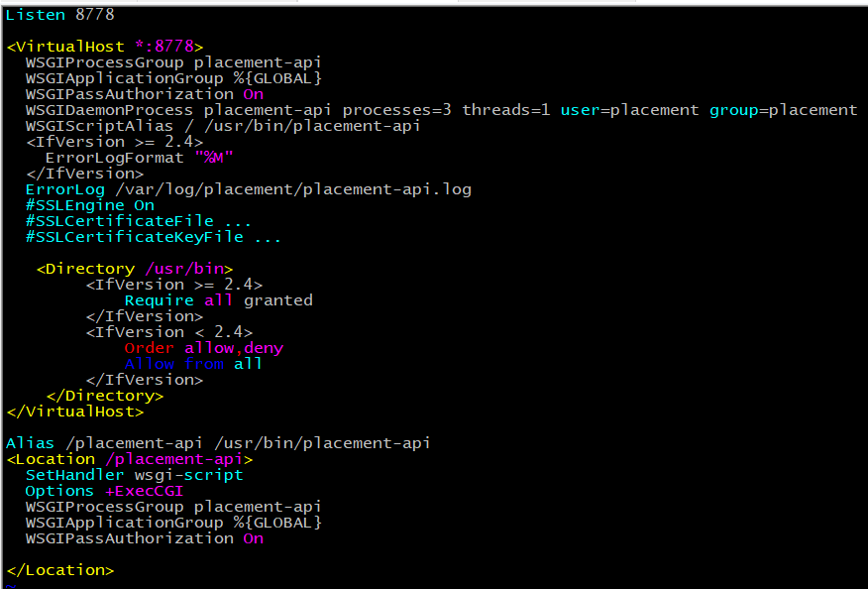Click the opening Location /placement-api tag
868x589 pixels.
[130, 459]
